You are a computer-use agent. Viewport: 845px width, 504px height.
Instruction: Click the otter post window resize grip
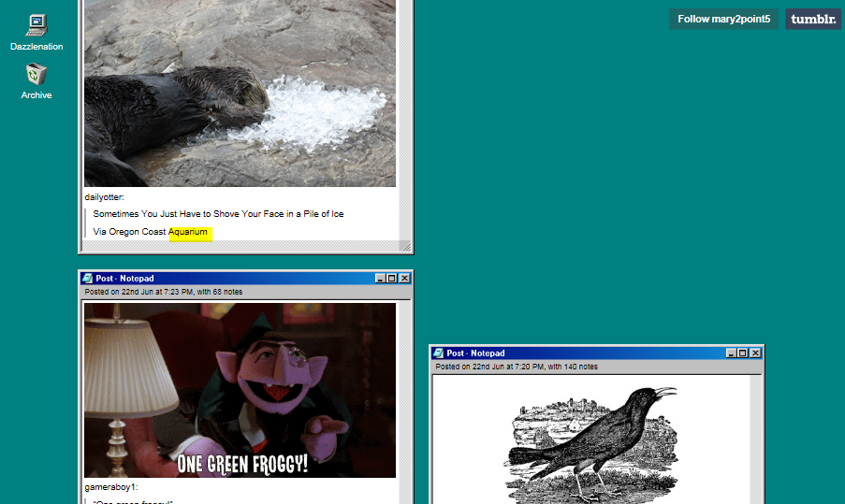click(405, 247)
